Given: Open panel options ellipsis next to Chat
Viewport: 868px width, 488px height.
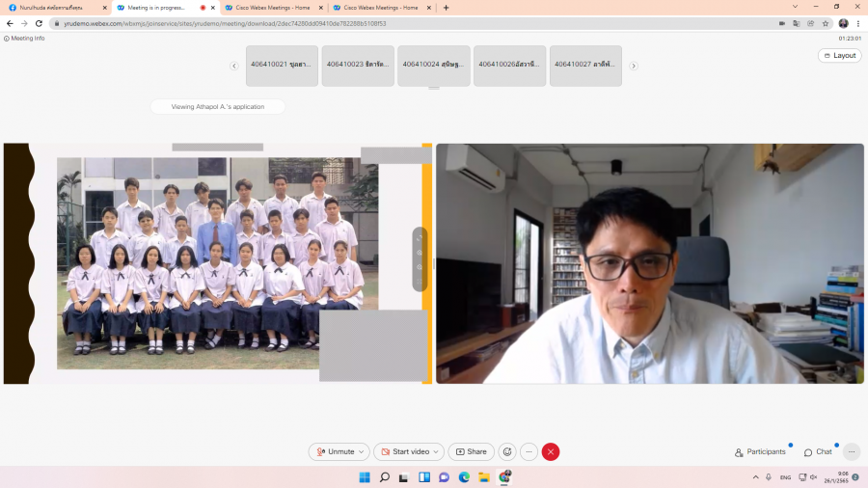Looking at the screenshot, I should pyautogui.click(x=852, y=451).
